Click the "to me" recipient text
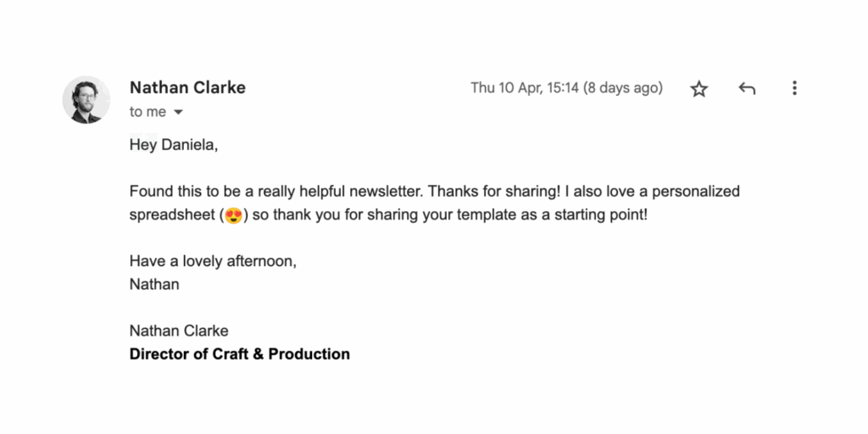Screen dimensions: 868x434 click(x=147, y=112)
